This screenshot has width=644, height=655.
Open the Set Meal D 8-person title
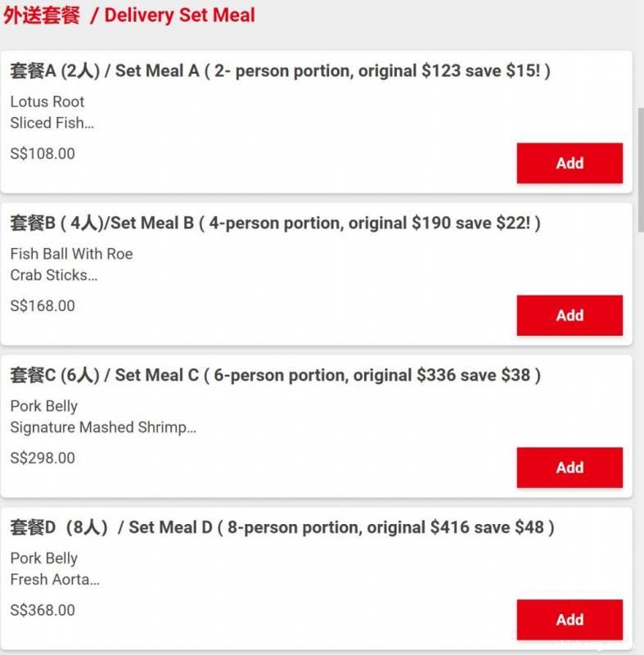coord(281,528)
